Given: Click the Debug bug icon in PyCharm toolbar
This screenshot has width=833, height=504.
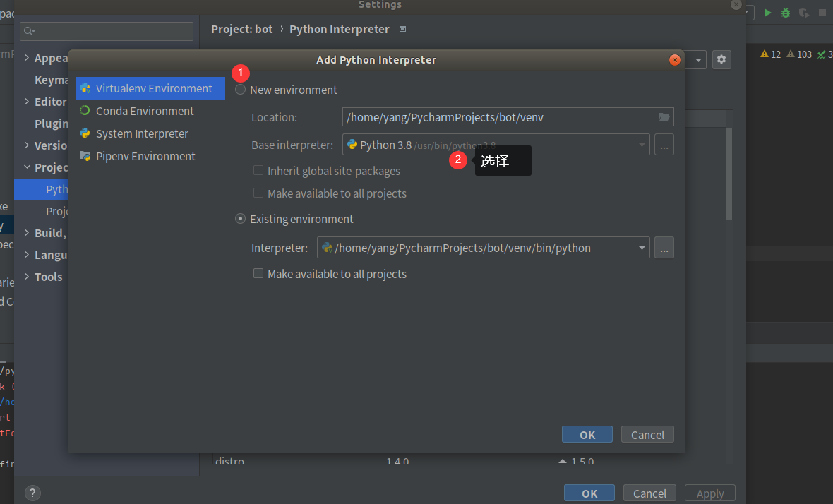Looking at the screenshot, I should click(x=786, y=13).
